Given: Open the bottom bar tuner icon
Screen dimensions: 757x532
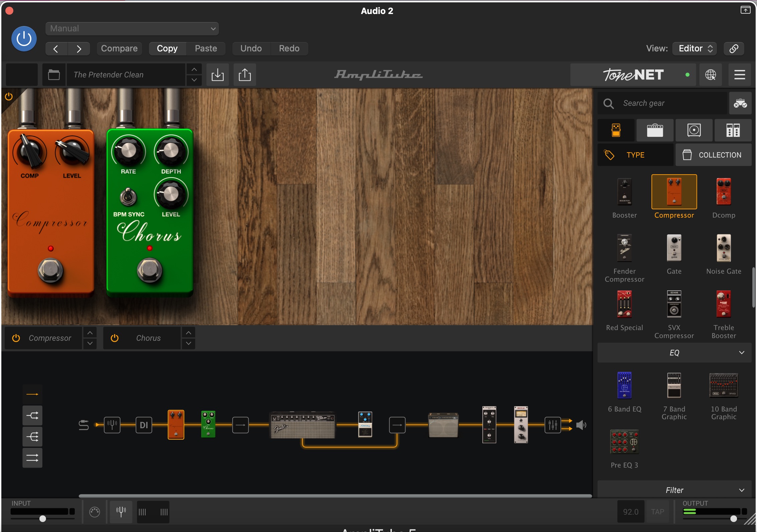Looking at the screenshot, I should 121,512.
